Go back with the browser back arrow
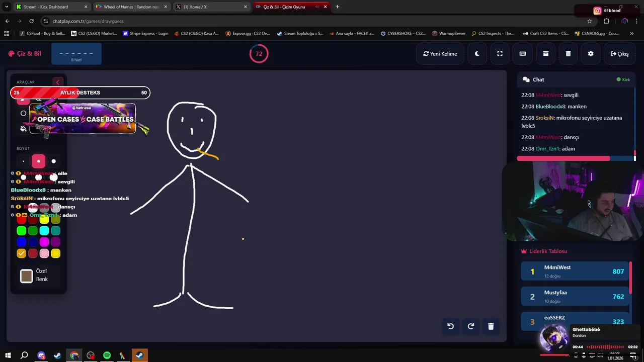644x362 pixels. point(7,21)
